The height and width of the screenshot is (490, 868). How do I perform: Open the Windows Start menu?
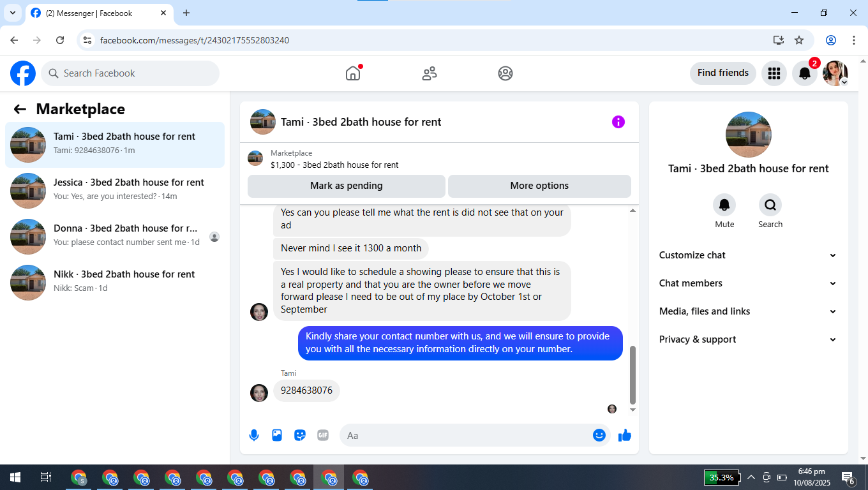[x=15, y=477]
